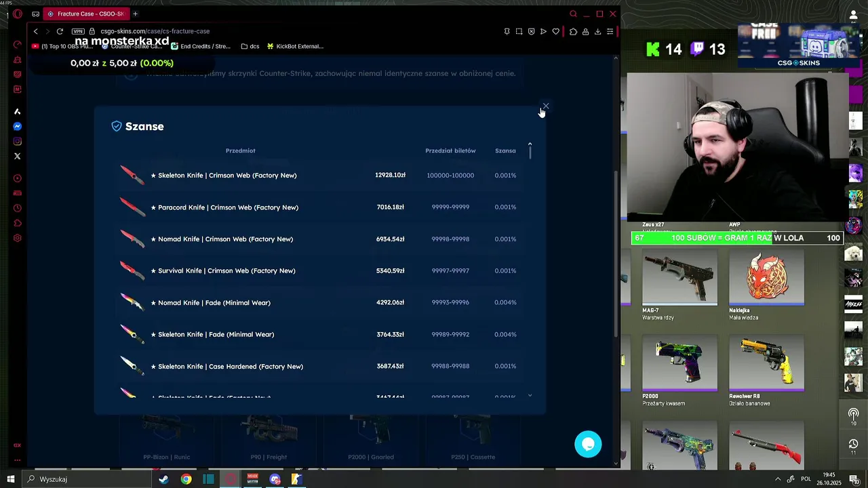Viewport: 868px width, 488px height.
Task: Open Steam from the taskbar
Action: (164, 479)
